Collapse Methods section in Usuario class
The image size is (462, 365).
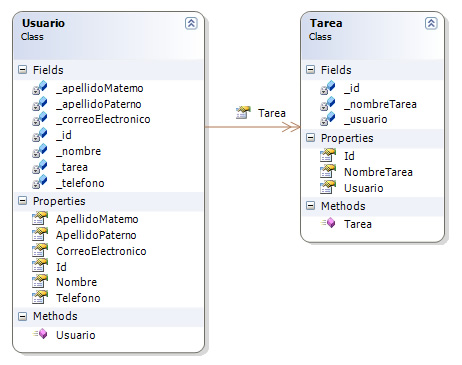[x=22, y=316]
